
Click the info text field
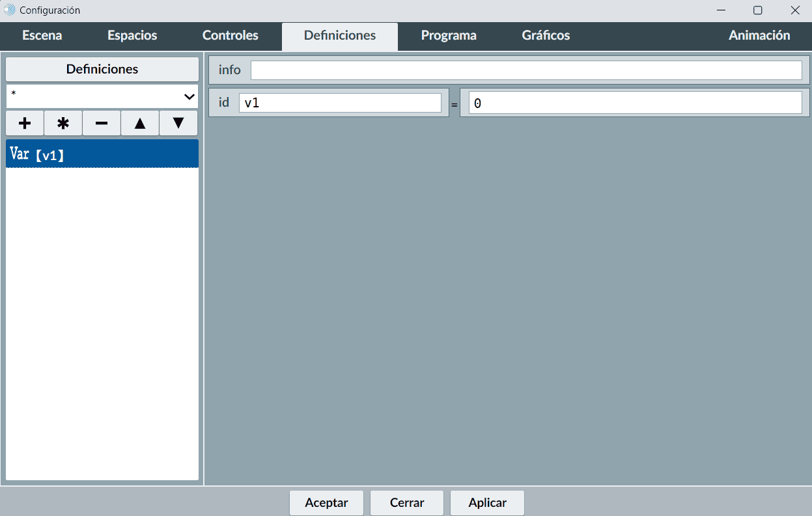(x=526, y=70)
